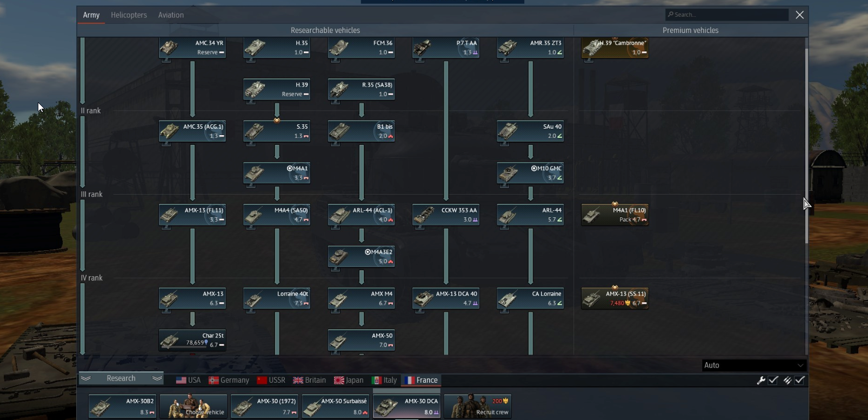
Task: Toggle automatic ammo refill checkbox
Action: tap(800, 381)
